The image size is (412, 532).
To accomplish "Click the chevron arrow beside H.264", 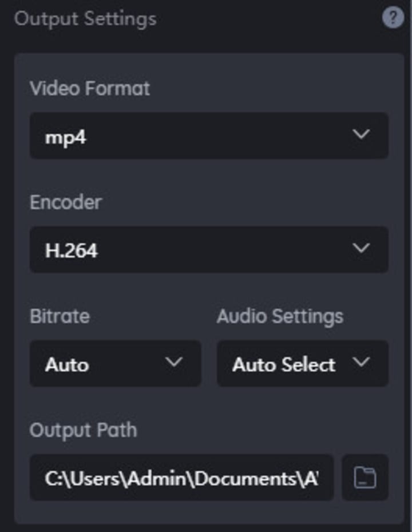I will coord(361,248).
